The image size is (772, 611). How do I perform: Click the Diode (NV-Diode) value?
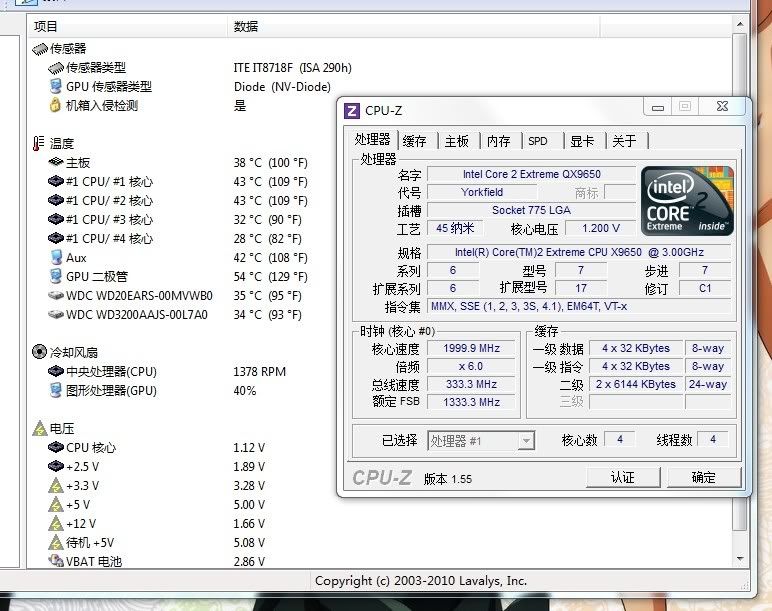coord(282,87)
